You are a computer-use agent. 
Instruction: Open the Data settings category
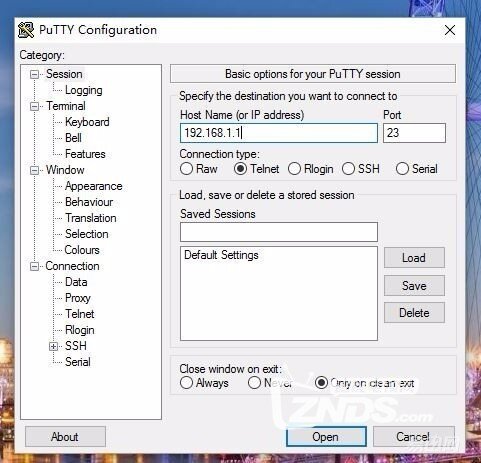coord(76,282)
